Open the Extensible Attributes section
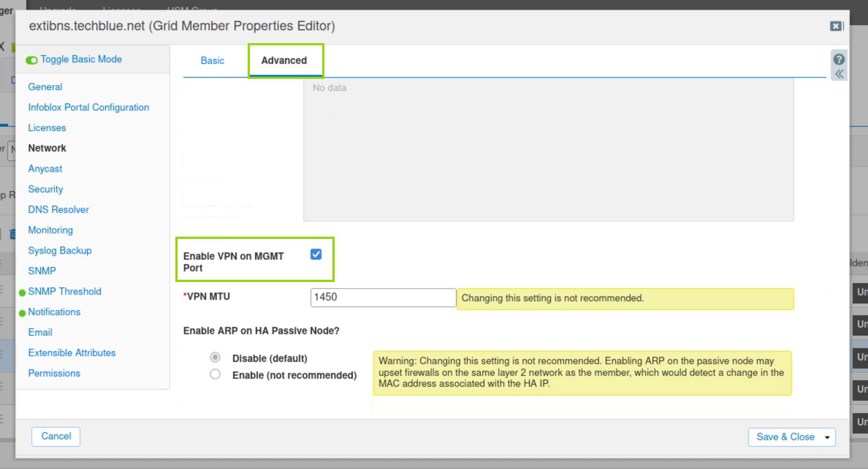Image resolution: width=868 pixels, height=469 pixels. (72, 353)
